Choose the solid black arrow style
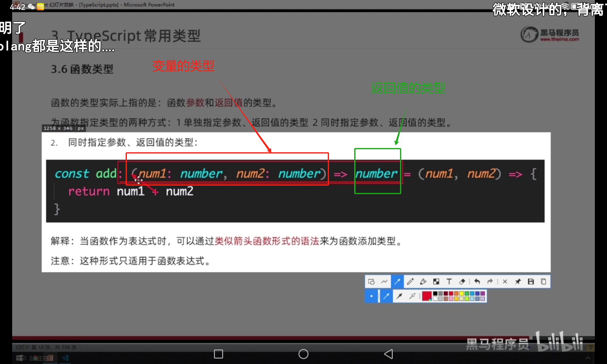607x364 pixels. (x=399, y=296)
